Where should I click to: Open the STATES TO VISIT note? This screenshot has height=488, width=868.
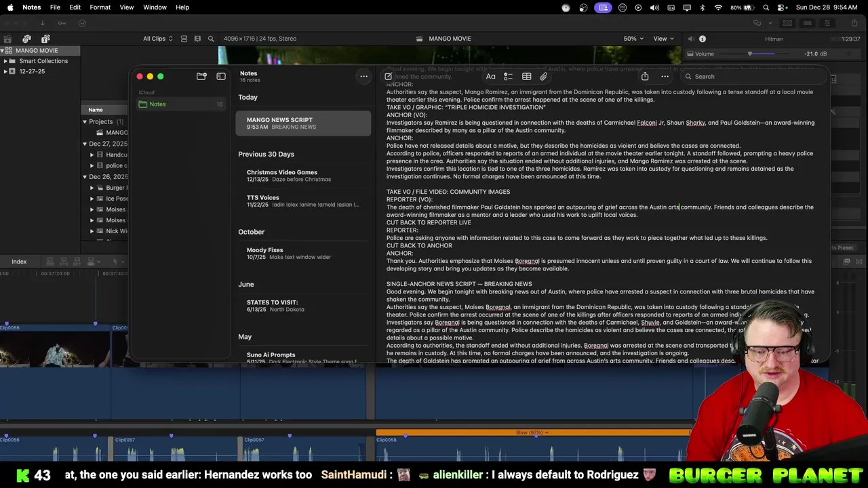pos(303,306)
